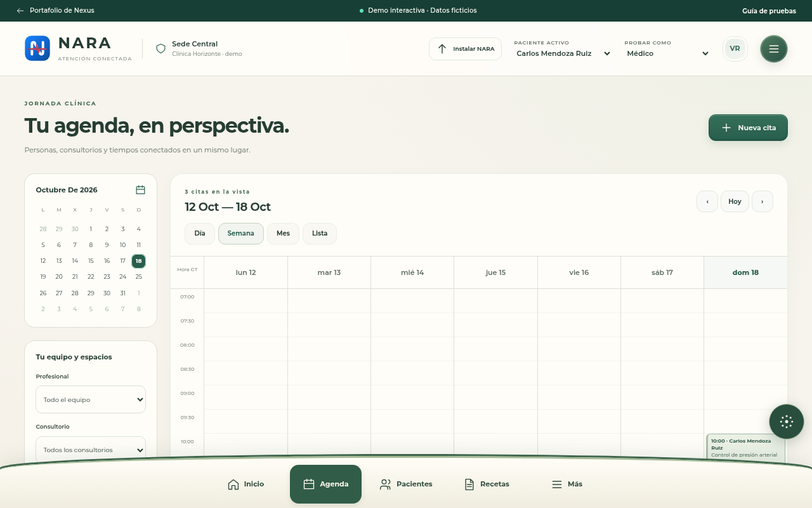This screenshot has height=508, width=812.
Task: Open the hamburger menu button in header
Action: (x=774, y=49)
